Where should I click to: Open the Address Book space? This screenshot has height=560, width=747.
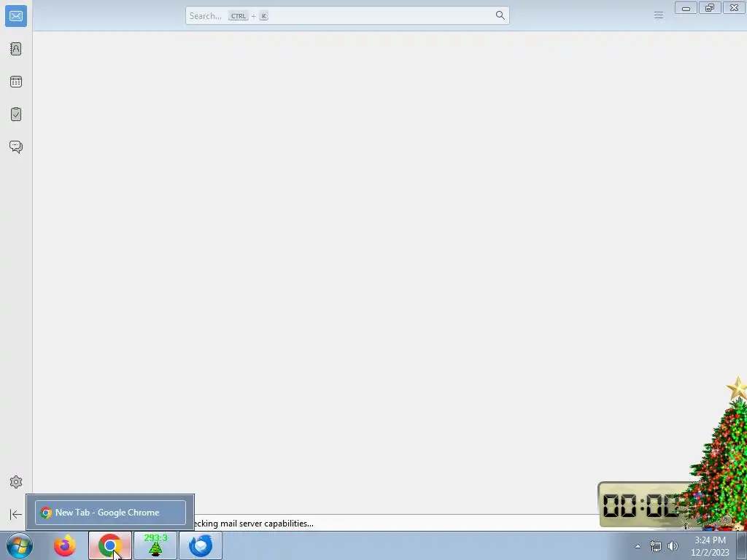[x=16, y=49]
